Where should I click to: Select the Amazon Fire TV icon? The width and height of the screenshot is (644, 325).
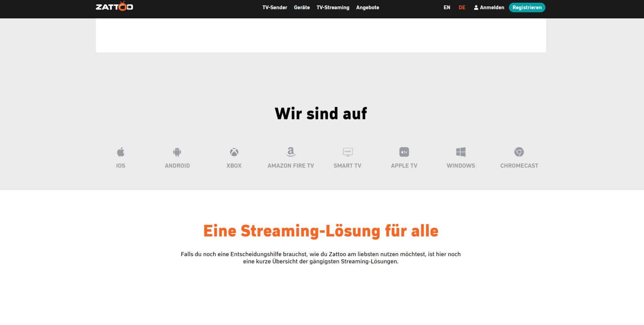point(291,152)
